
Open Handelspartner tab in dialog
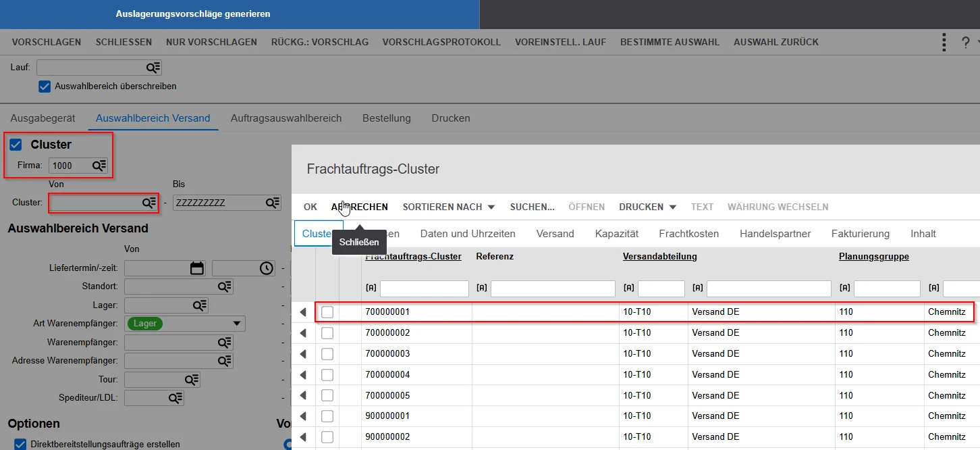pos(775,234)
